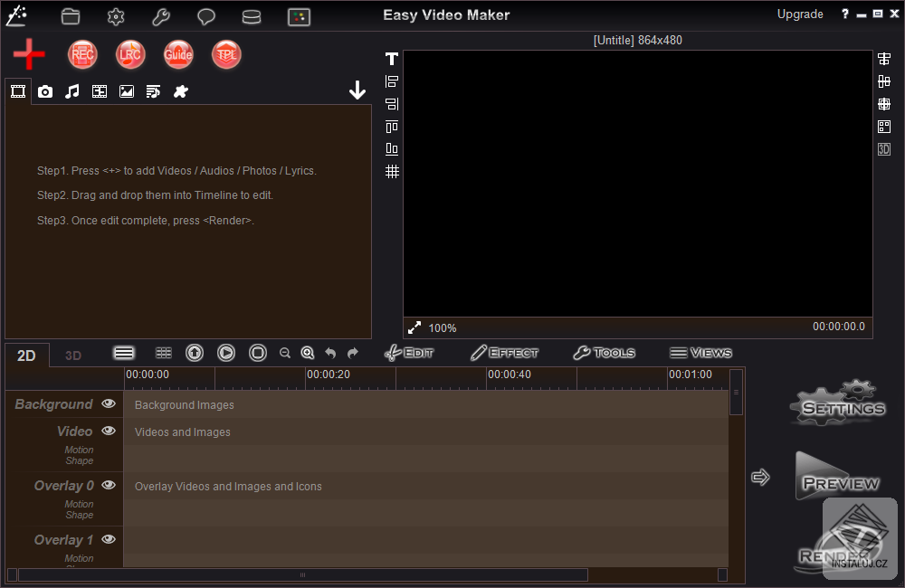Image resolution: width=905 pixels, height=588 pixels.
Task: Open the Effect menu
Action: [x=504, y=353]
